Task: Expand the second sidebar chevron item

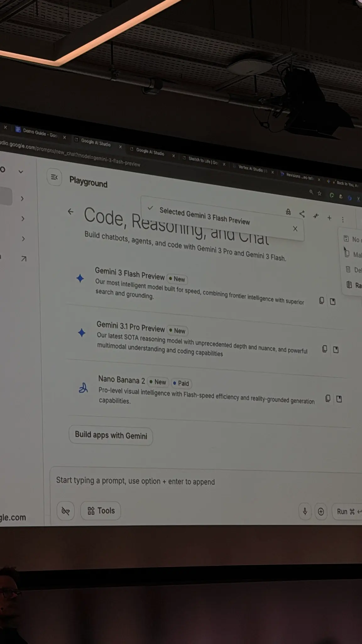Action: 23,219
